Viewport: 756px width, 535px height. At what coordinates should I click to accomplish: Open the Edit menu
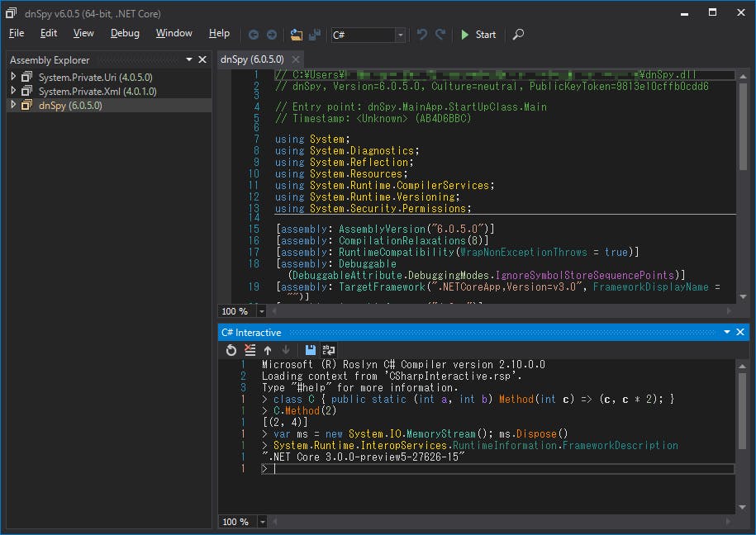(x=48, y=33)
